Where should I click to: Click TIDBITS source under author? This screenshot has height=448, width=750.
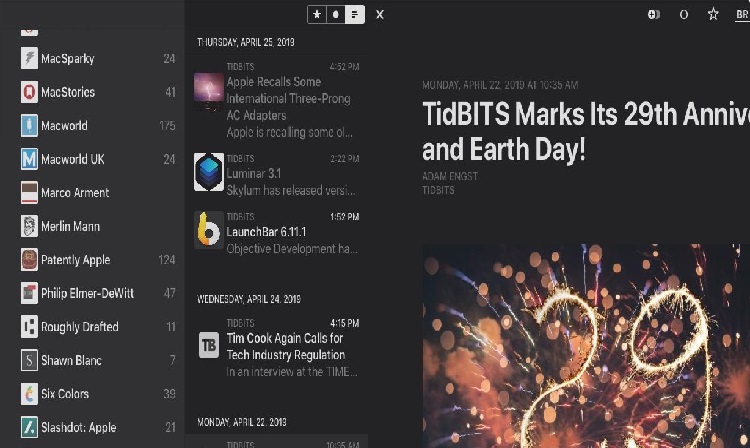[438, 190]
